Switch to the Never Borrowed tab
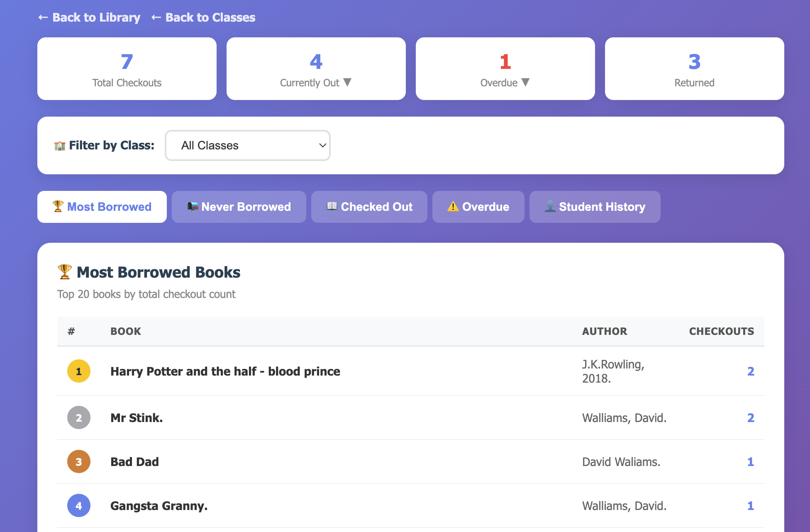 pos(239,207)
